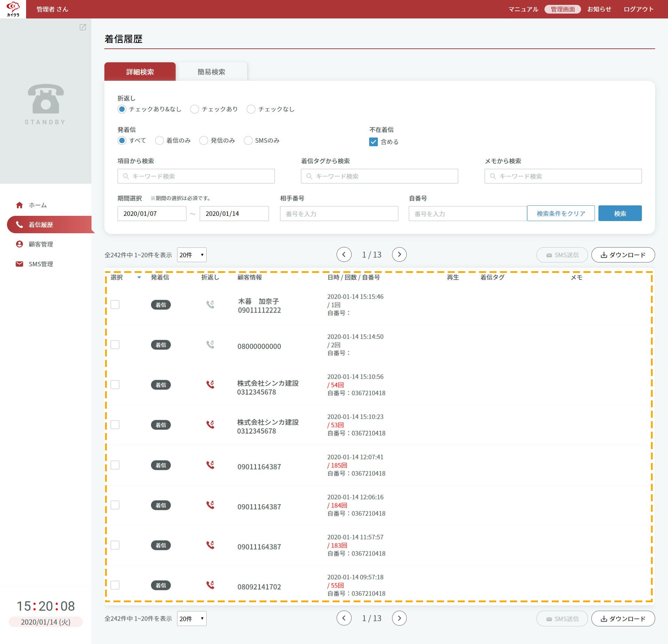Go to previous page using top arrow
Viewport: 668px width, 644px height.
click(x=344, y=254)
